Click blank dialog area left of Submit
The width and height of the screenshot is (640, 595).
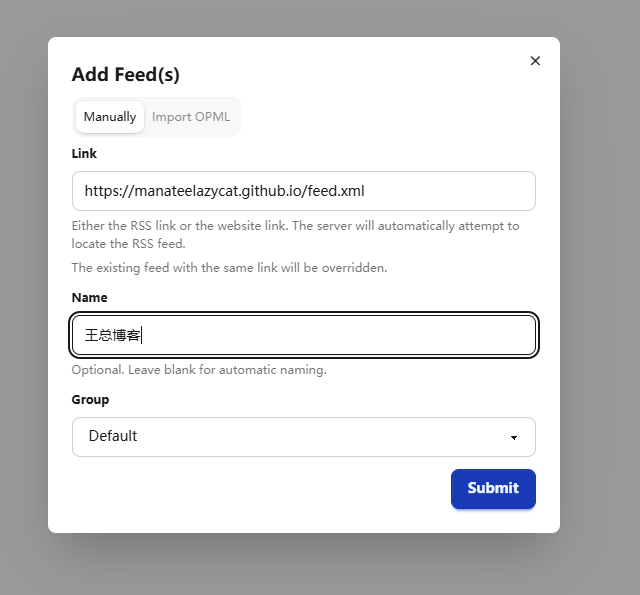click(x=261, y=488)
